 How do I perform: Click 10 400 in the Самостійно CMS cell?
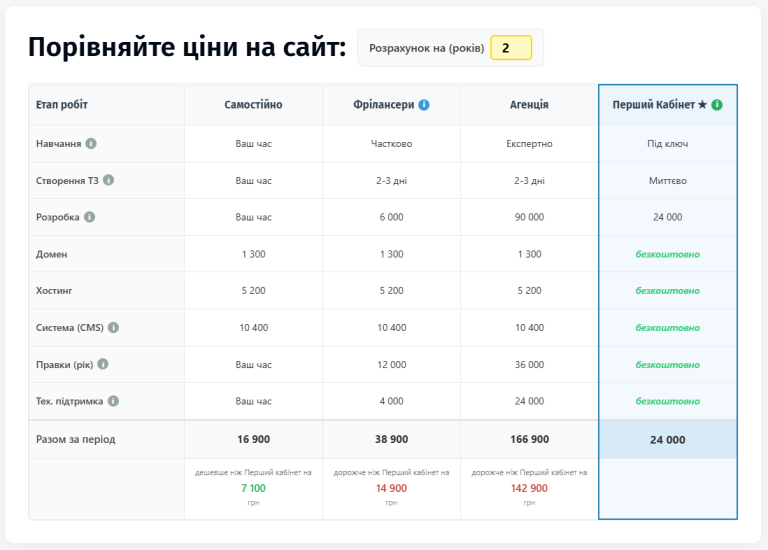point(253,328)
